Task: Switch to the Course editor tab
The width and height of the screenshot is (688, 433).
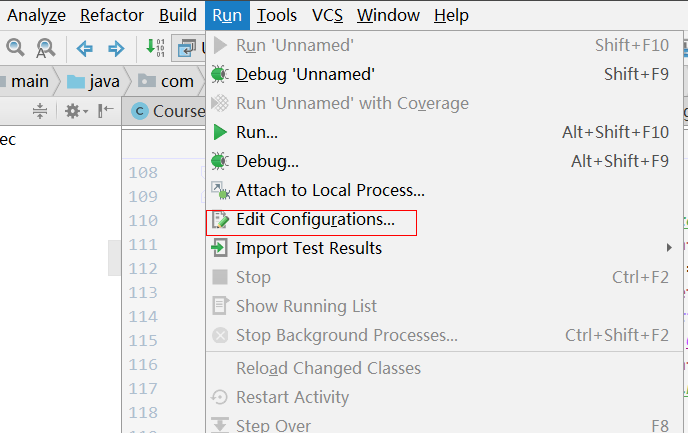Action: pyautogui.click(x=167, y=111)
